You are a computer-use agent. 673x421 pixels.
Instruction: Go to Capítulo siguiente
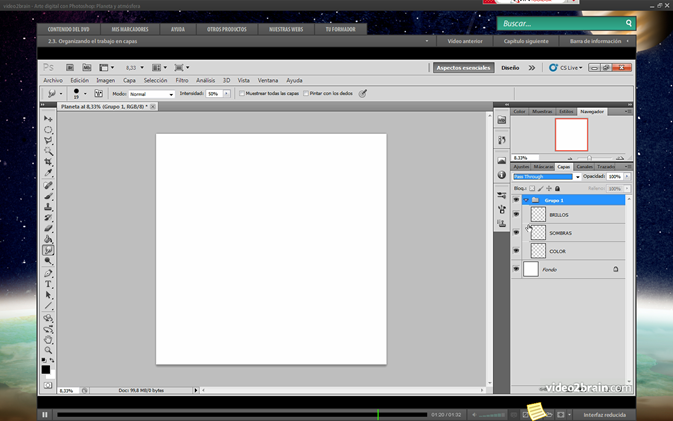[526, 41]
